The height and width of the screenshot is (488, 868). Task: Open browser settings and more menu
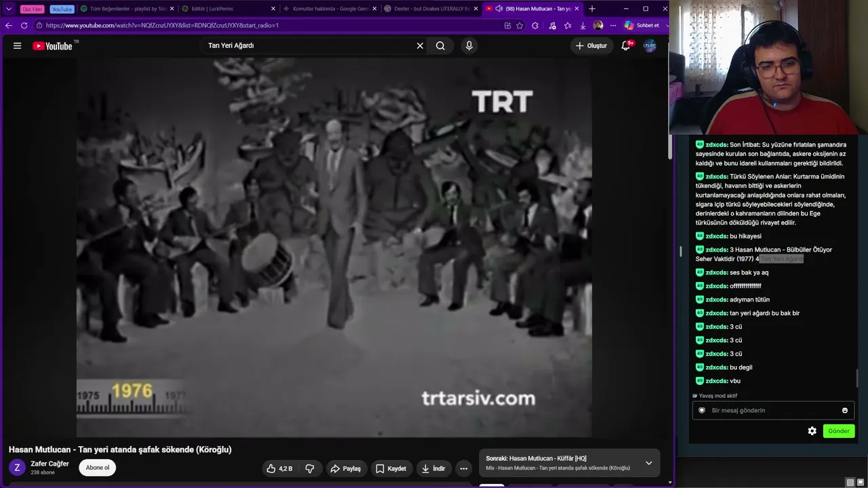(613, 25)
